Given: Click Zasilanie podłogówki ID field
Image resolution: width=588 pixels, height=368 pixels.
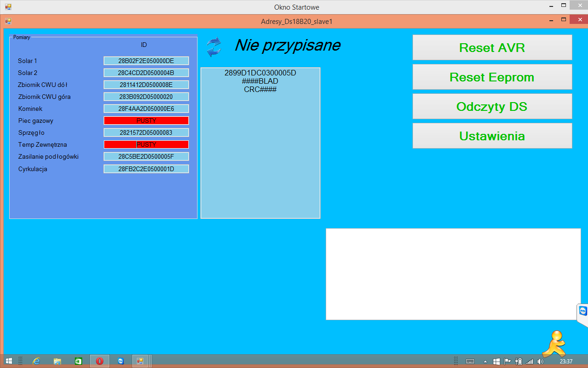Looking at the screenshot, I should [x=146, y=156].
